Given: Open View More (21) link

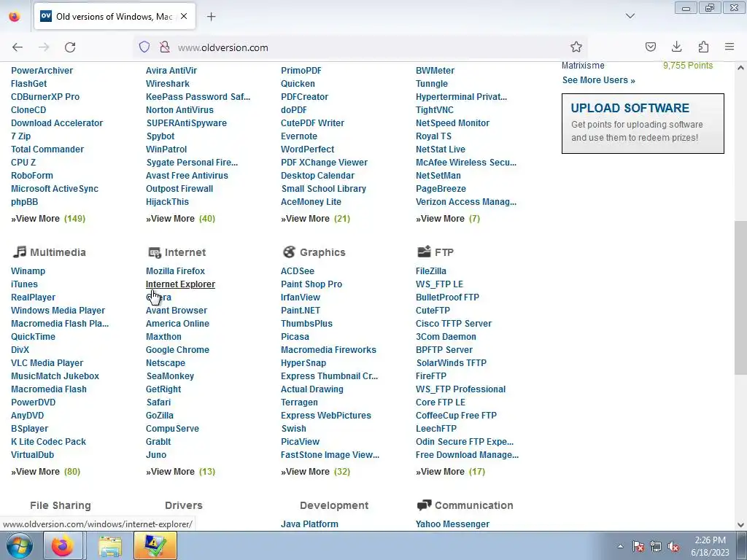Looking at the screenshot, I should tap(315, 219).
